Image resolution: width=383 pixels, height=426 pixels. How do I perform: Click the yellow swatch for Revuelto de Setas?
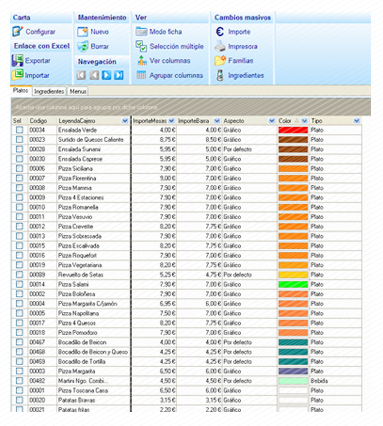point(293,275)
